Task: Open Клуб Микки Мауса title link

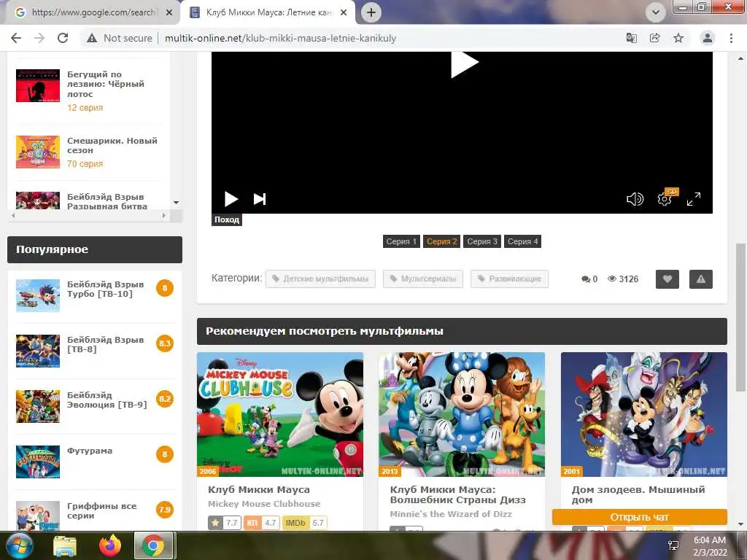Action: click(259, 489)
